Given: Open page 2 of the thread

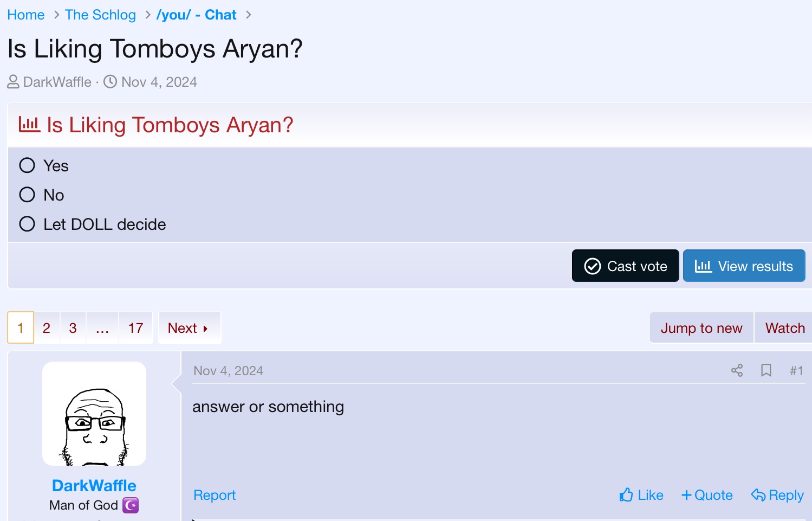Looking at the screenshot, I should [47, 328].
